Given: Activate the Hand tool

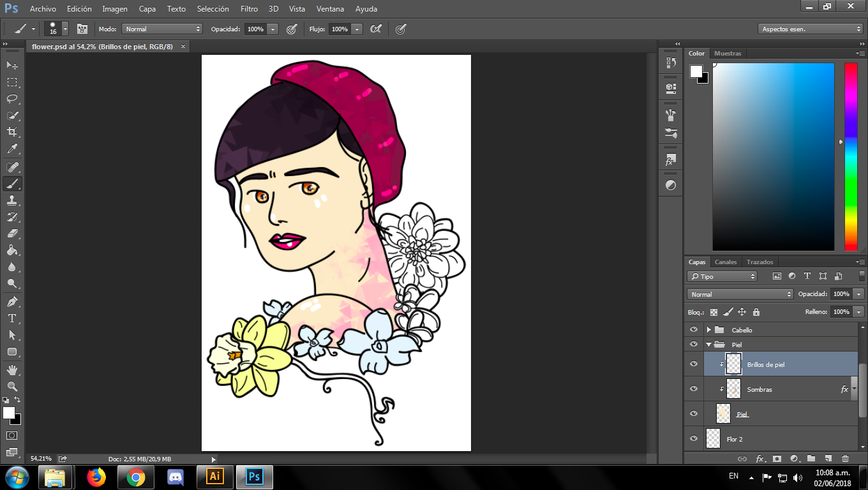Looking at the screenshot, I should (12, 370).
